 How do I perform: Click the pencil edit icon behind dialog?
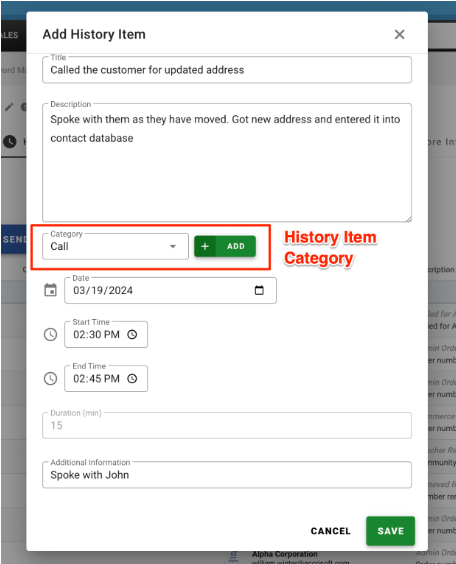[x=9, y=106]
